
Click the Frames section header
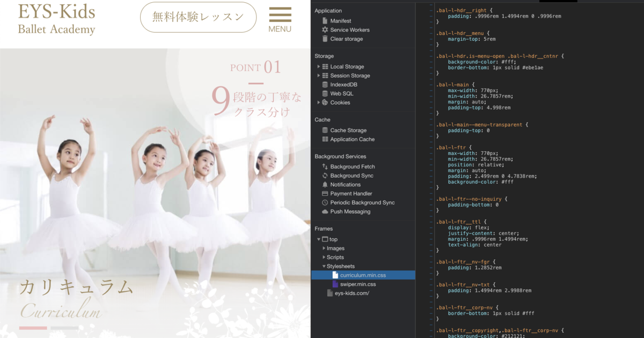coord(324,229)
